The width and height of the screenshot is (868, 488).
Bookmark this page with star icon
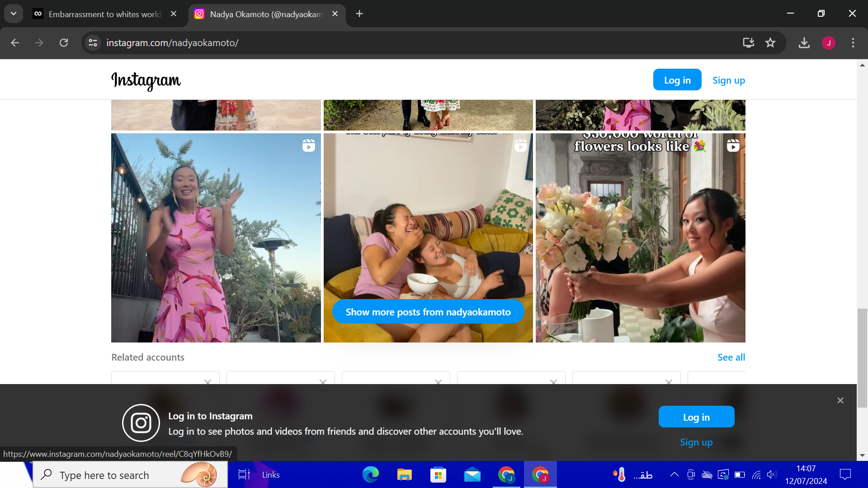770,43
